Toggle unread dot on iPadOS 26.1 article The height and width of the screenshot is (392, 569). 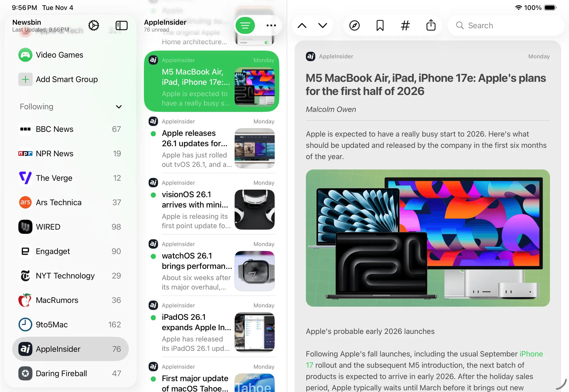pyautogui.click(x=153, y=318)
